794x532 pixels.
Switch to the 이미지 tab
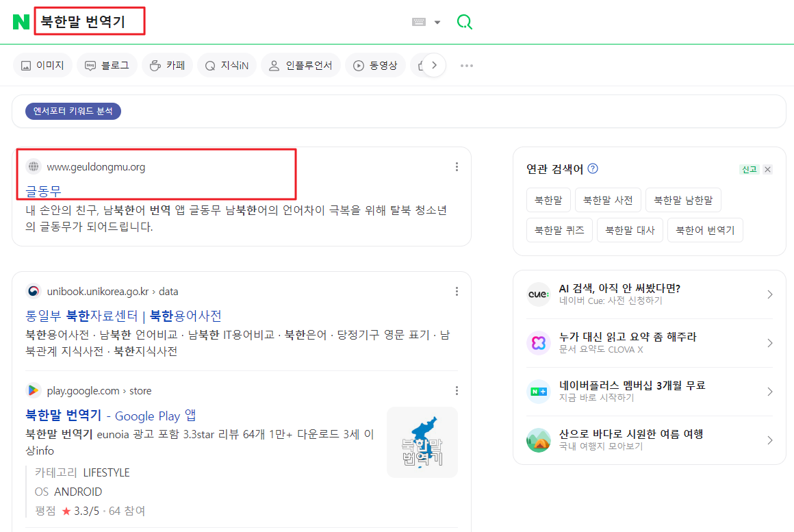42,65
